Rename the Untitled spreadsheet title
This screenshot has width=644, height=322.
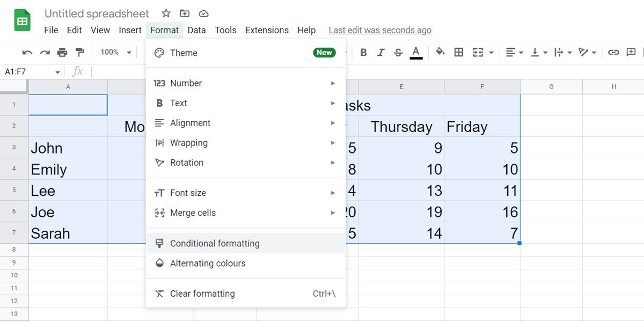click(x=97, y=13)
